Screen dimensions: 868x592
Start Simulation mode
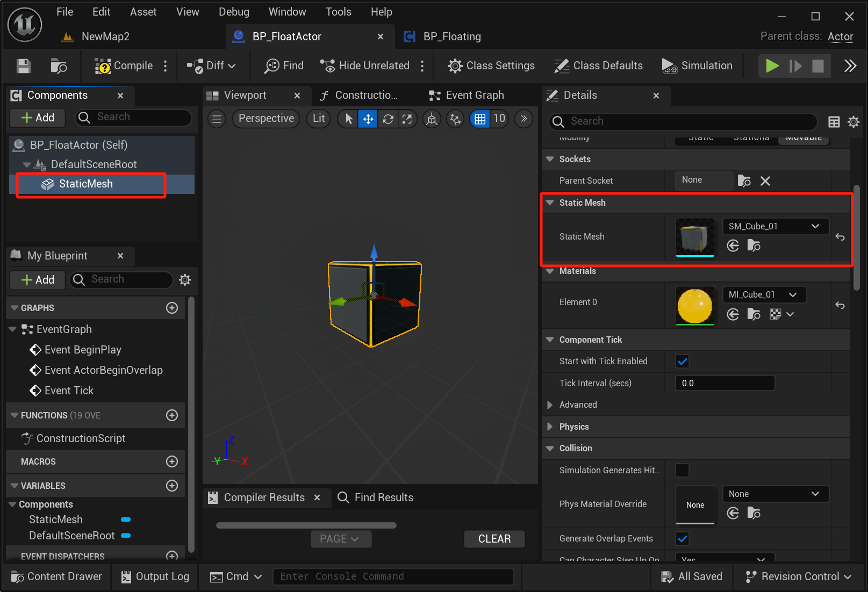pyautogui.click(x=697, y=66)
